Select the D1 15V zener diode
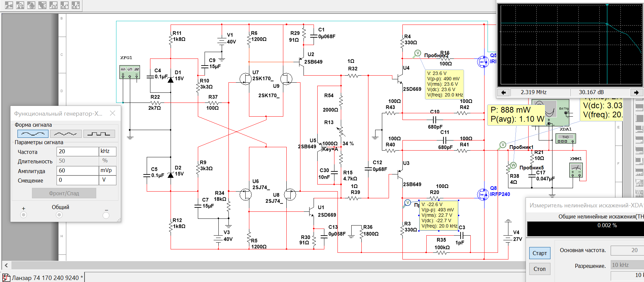 tap(171, 80)
